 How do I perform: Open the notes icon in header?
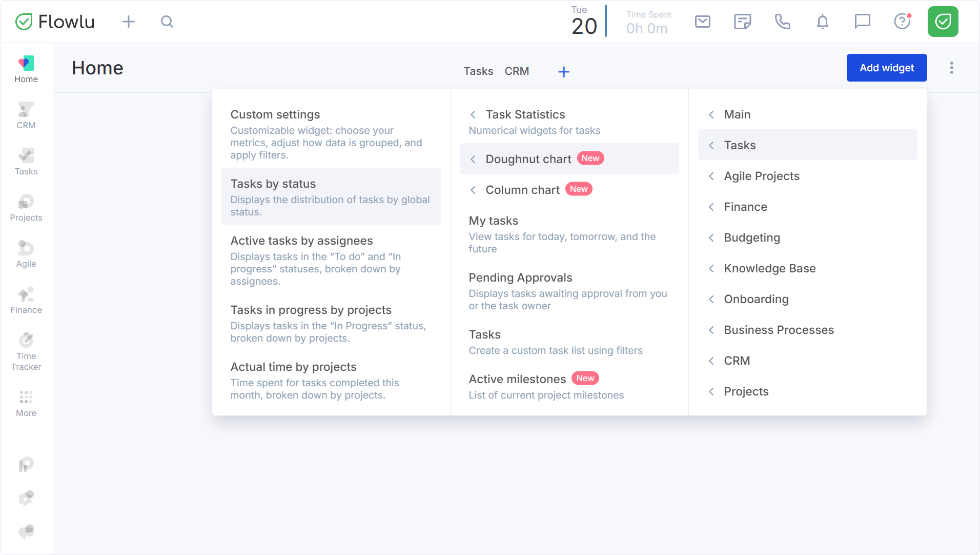742,22
